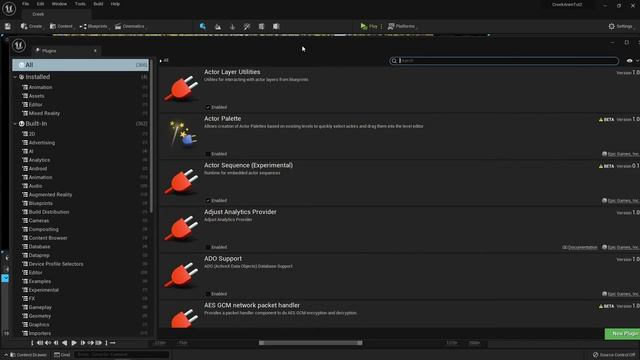Open the File menu
Viewport: 640px width, 360px height.
25,4
